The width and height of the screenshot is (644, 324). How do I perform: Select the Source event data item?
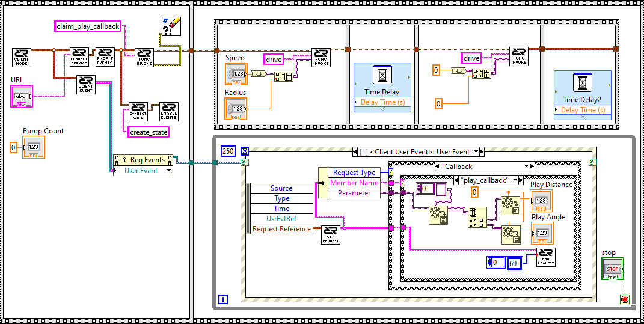[281, 188]
